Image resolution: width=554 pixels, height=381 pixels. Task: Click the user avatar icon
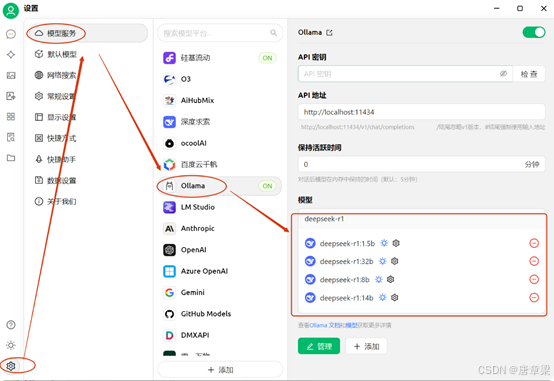tap(11, 11)
